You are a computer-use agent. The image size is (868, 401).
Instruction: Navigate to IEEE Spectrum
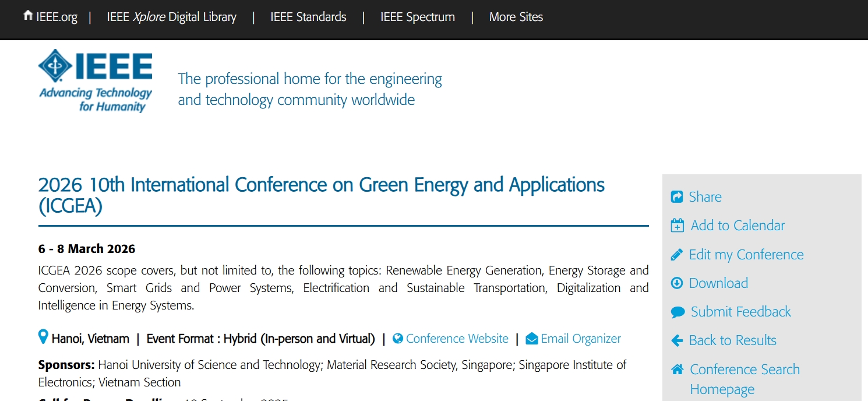click(x=417, y=17)
